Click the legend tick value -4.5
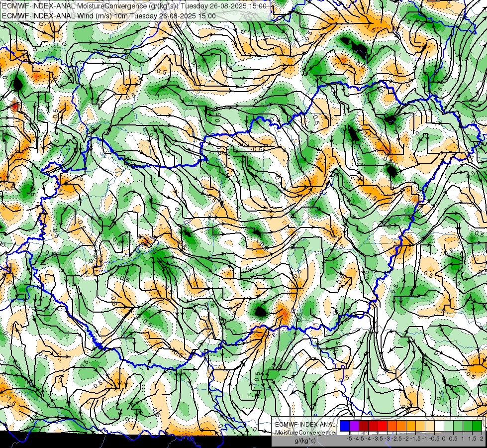Screen dimensions: 487x448 (x=359, y=439)
